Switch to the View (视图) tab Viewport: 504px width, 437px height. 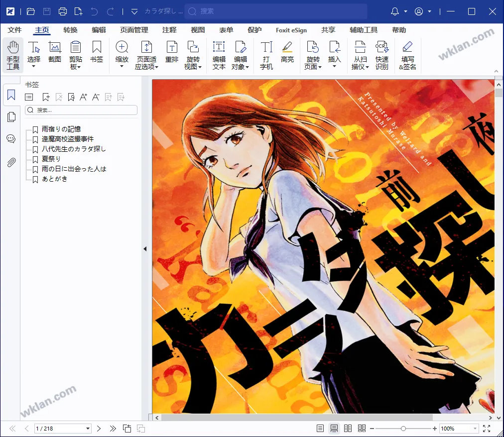[198, 30]
